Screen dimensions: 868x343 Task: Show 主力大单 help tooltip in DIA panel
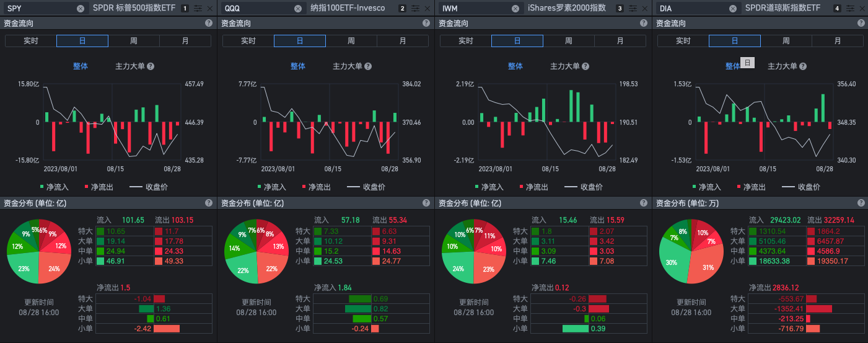click(x=803, y=66)
